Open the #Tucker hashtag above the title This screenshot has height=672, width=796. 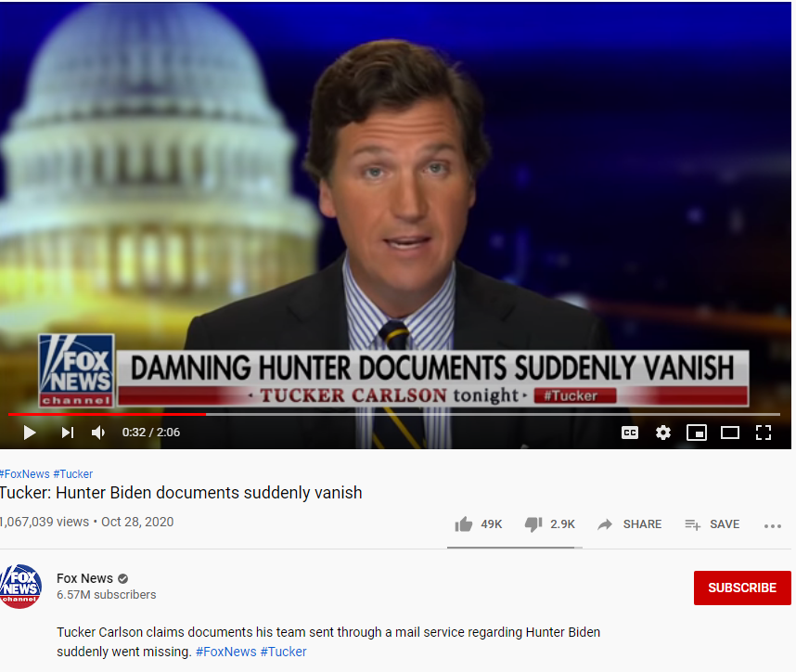(x=73, y=474)
